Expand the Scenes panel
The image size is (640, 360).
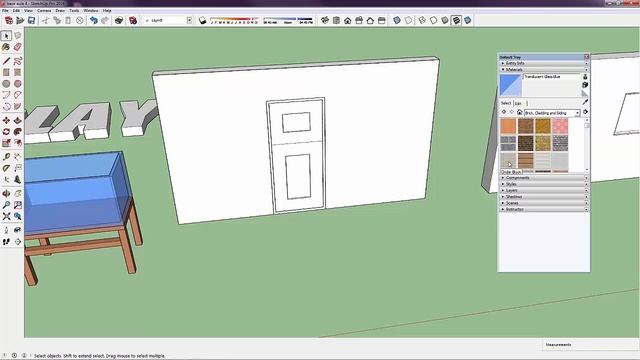[544, 203]
